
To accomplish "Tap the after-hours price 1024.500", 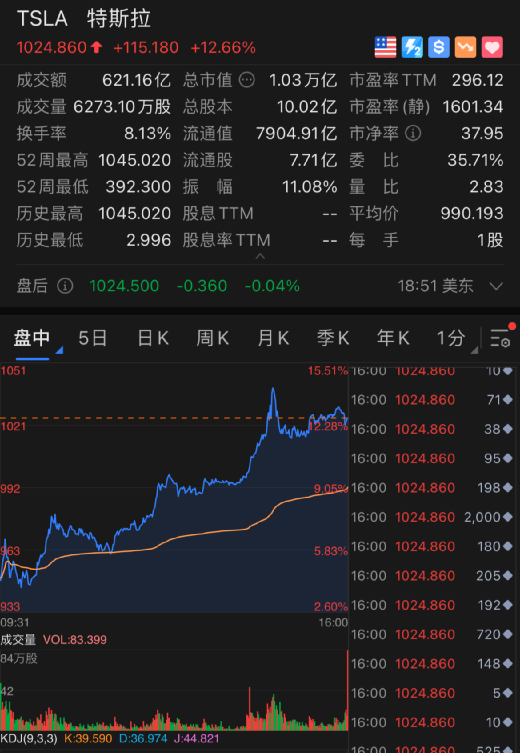I will tap(124, 286).
